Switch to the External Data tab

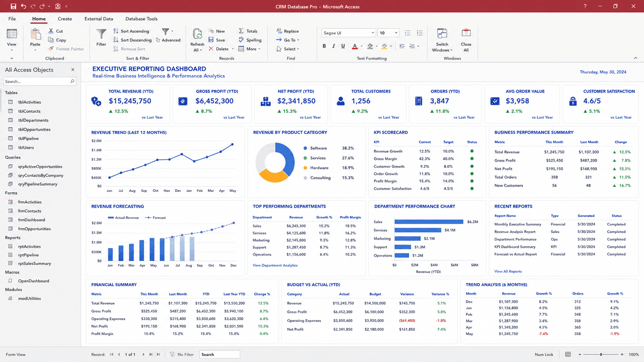[x=99, y=19]
